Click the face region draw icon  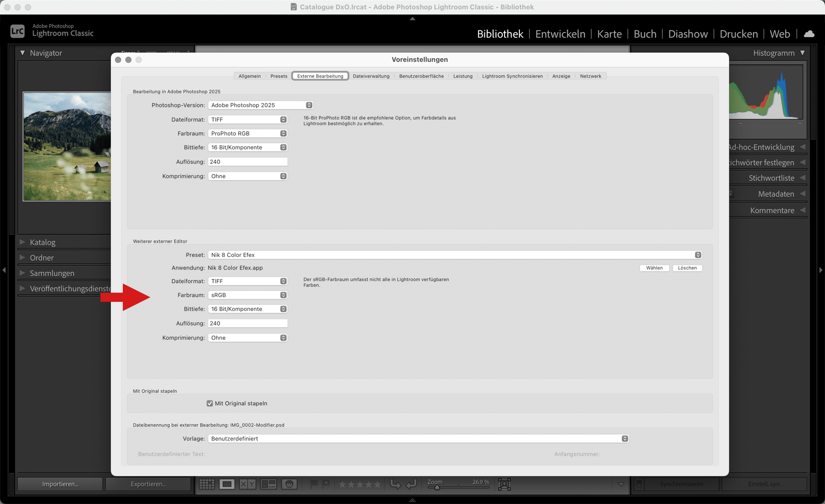tap(504, 484)
